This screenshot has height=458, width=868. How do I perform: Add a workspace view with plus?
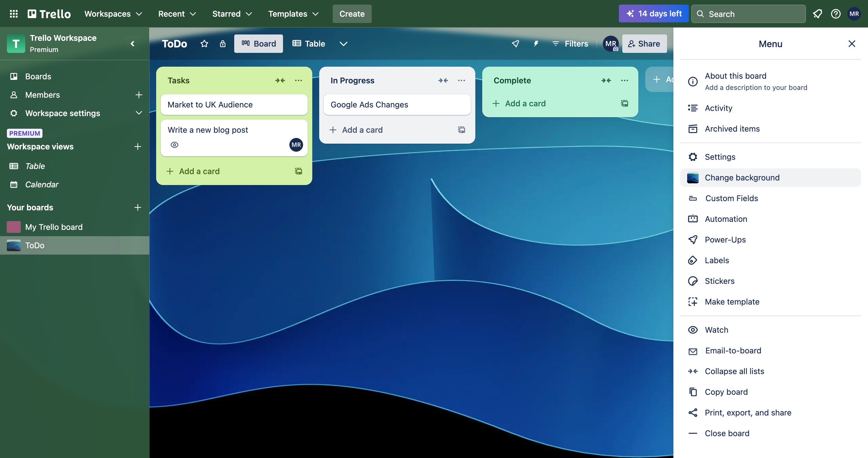tap(137, 146)
